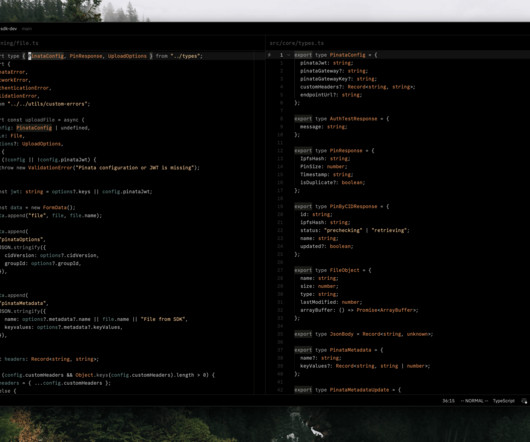Click 'lastModified: number' property line
The width and height of the screenshot is (530, 442).
pyautogui.click(x=331, y=302)
